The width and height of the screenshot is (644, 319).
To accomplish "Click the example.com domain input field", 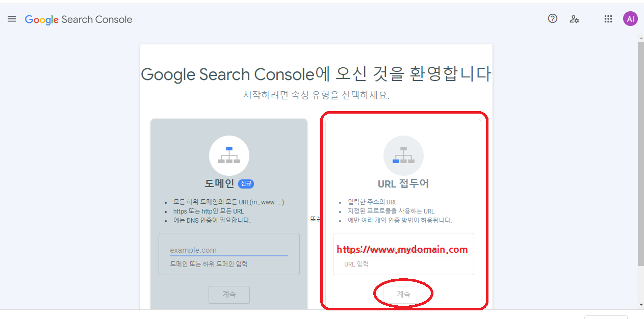I will click(x=229, y=250).
